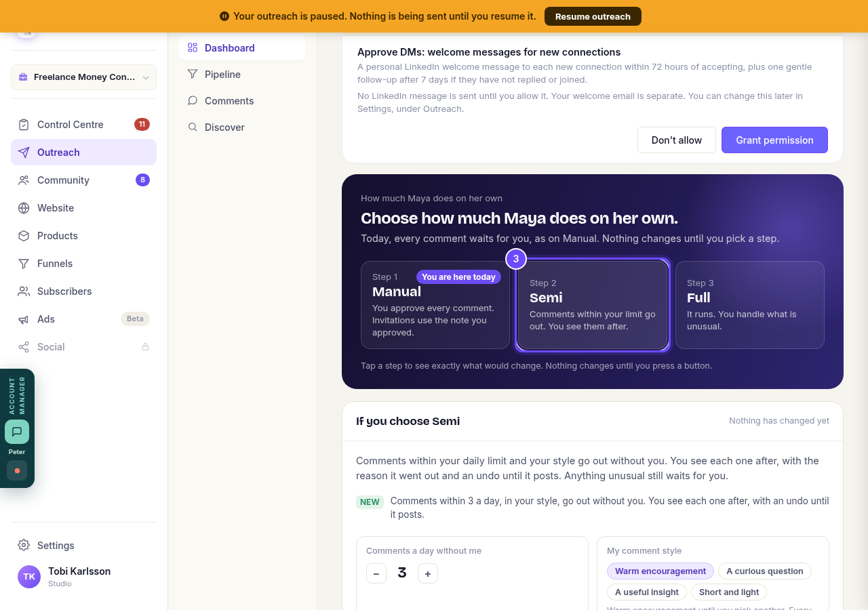Click the NEW label in Semi description
The image size is (868, 610).
point(370,502)
